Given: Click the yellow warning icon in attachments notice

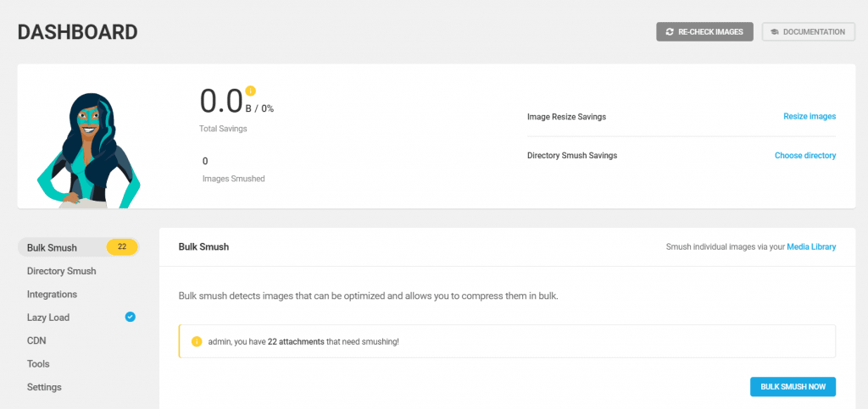Looking at the screenshot, I should [x=197, y=341].
